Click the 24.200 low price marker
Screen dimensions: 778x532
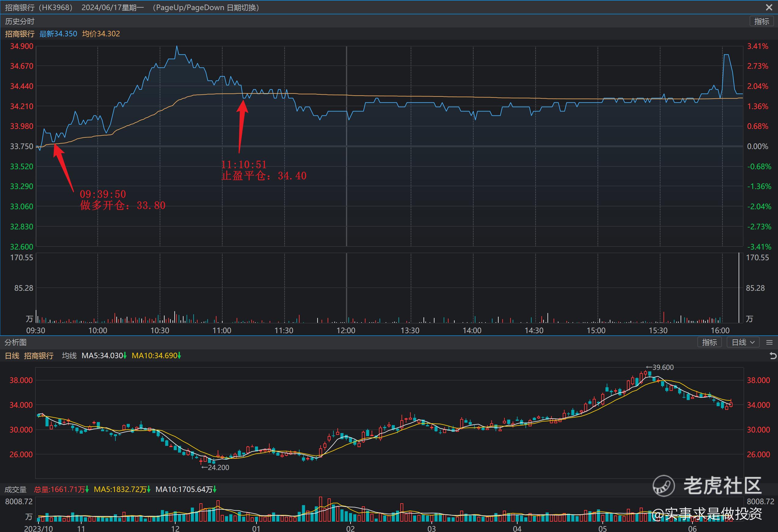point(215,467)
